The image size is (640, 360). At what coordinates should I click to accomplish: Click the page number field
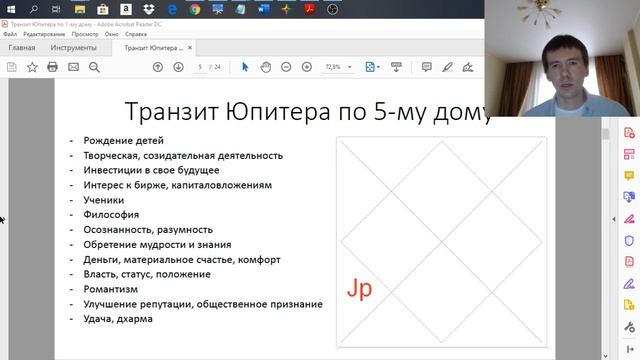[200, 67]
